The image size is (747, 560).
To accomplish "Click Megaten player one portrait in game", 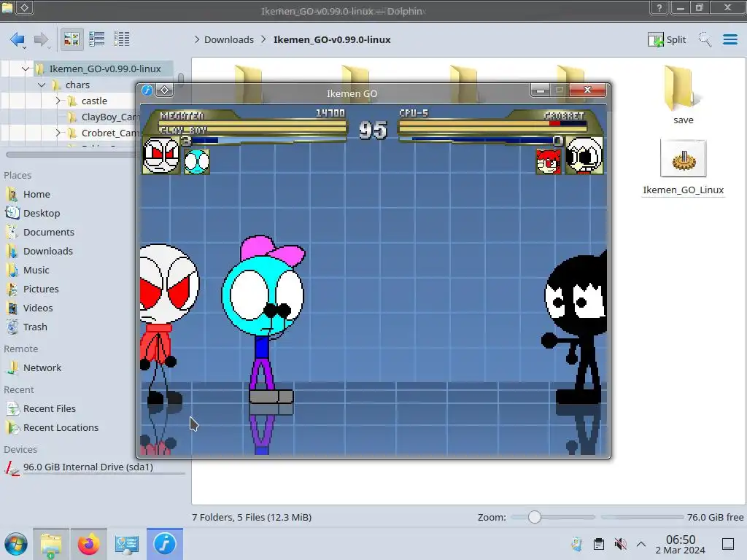I will pos(161,155).
